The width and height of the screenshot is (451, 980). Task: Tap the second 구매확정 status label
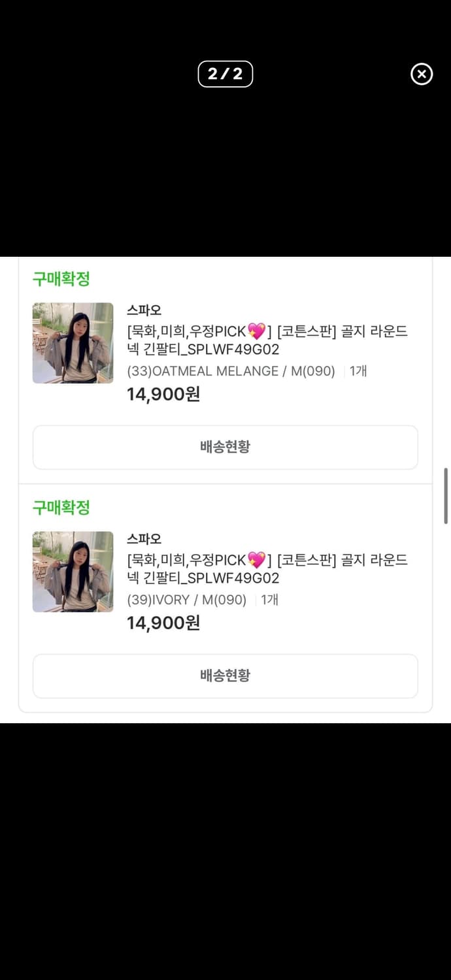pyautogui.click(x=60, y=508)
